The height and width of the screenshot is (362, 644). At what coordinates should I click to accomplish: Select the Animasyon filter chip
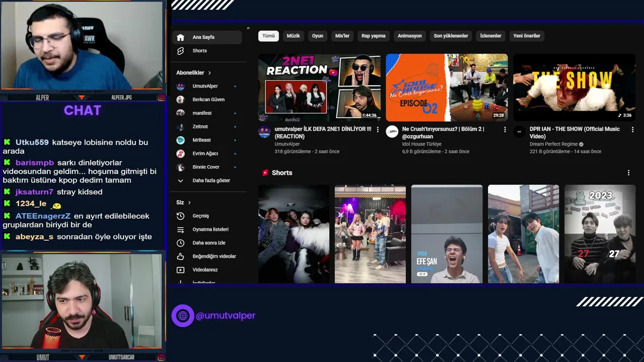coord(410,36)
